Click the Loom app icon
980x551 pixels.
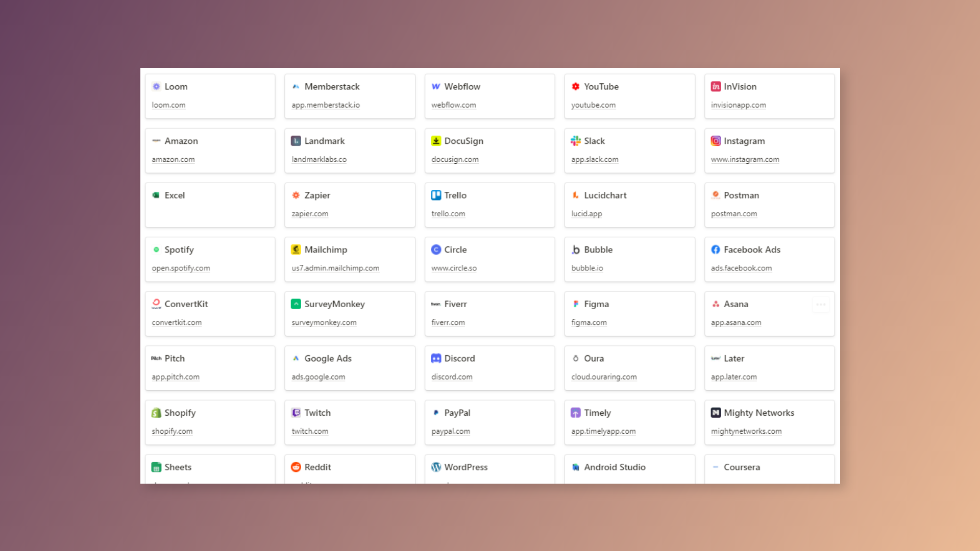click(x=156, y=87)
